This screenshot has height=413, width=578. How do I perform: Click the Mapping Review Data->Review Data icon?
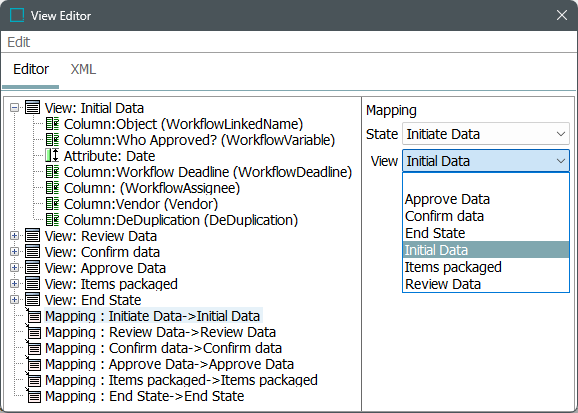(x=34, y=332)
